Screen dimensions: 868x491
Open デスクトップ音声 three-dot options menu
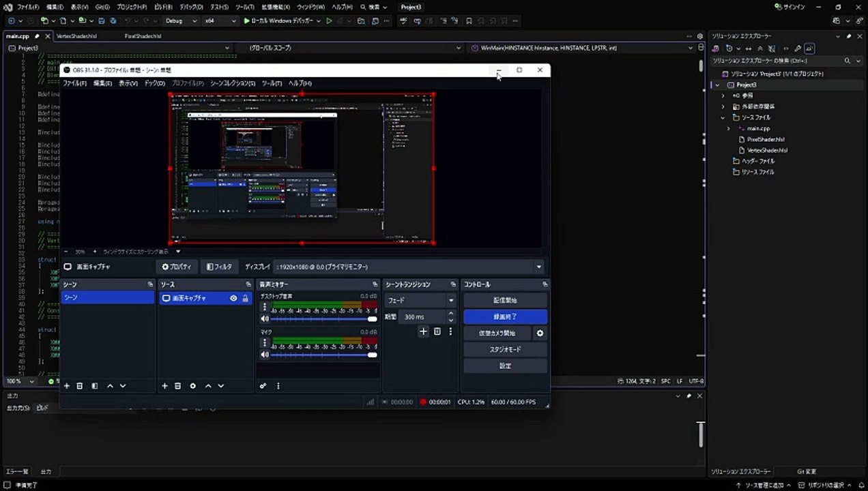[x=265, y=307]
